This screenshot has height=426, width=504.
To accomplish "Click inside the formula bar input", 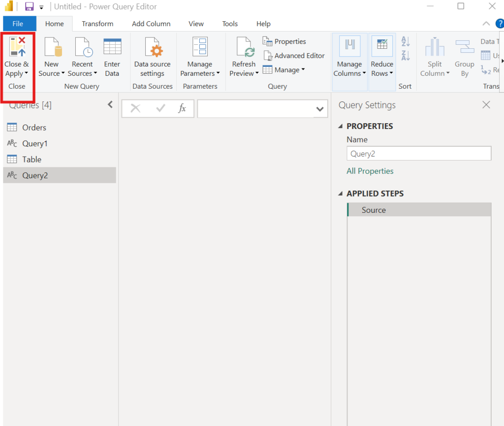I will 256,109.
